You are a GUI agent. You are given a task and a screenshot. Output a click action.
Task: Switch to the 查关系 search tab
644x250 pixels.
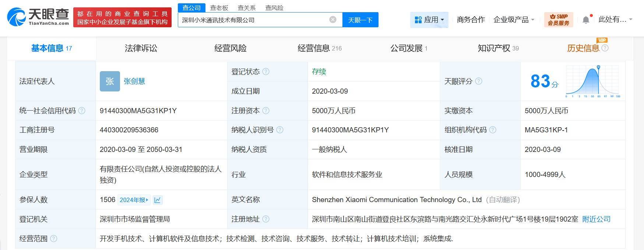247,8
